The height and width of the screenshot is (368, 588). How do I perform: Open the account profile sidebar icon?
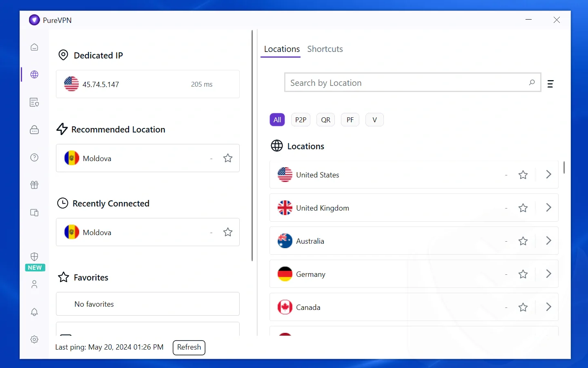(34, 284)
